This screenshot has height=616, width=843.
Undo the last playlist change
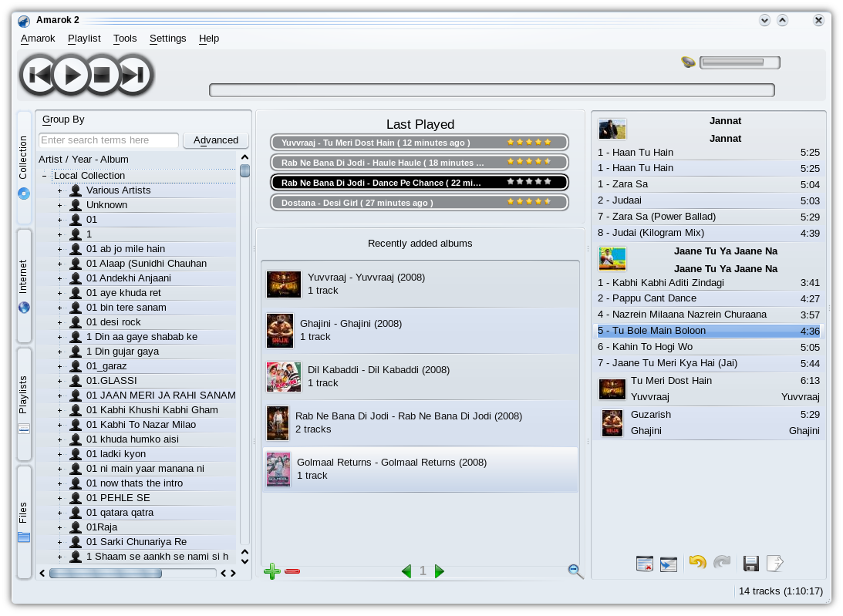[x=697, y=563]
